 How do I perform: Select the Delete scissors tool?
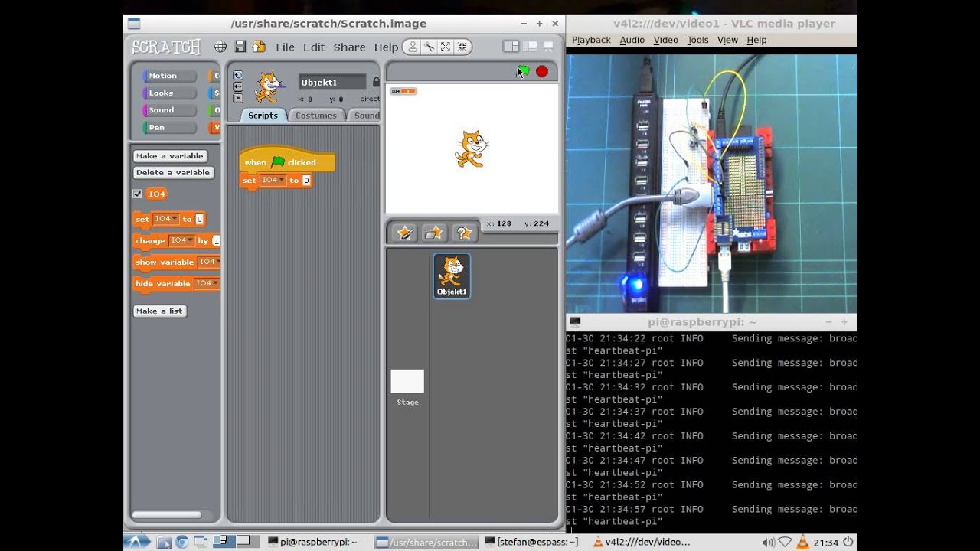(x=429, y=47)
